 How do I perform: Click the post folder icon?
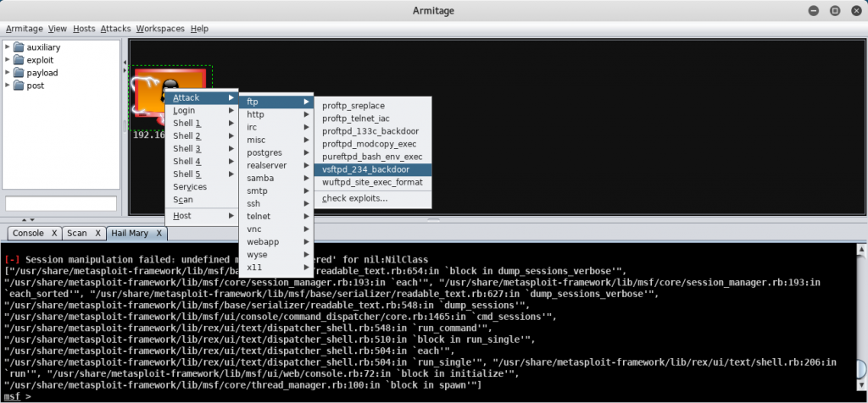pyautogui.click(x=19, y=86)
